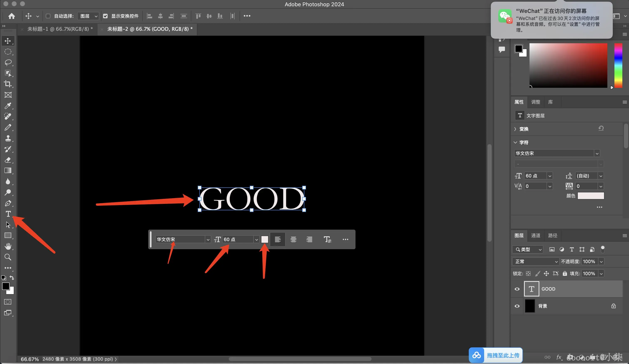
Task: Switch to the 通道 panel tab
Action: pyautogui.click(x=535, y=235)
